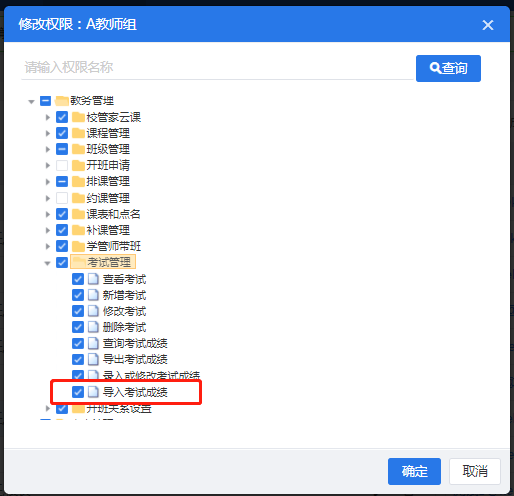Click the 导入考试成绩 file icon
This screenshot has height=496, width=514.
93,392
